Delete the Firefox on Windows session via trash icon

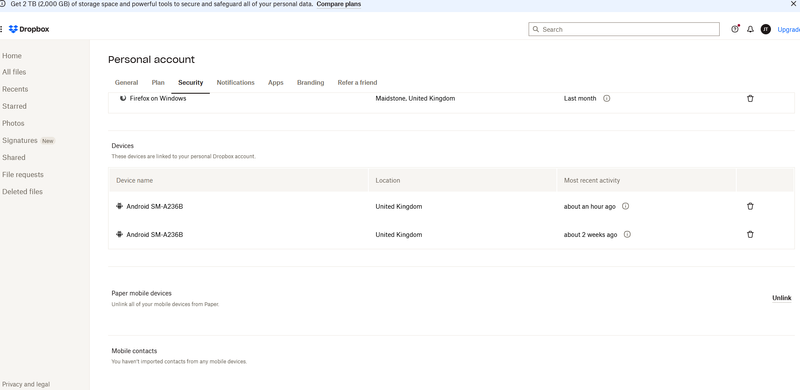pos(750,99)
